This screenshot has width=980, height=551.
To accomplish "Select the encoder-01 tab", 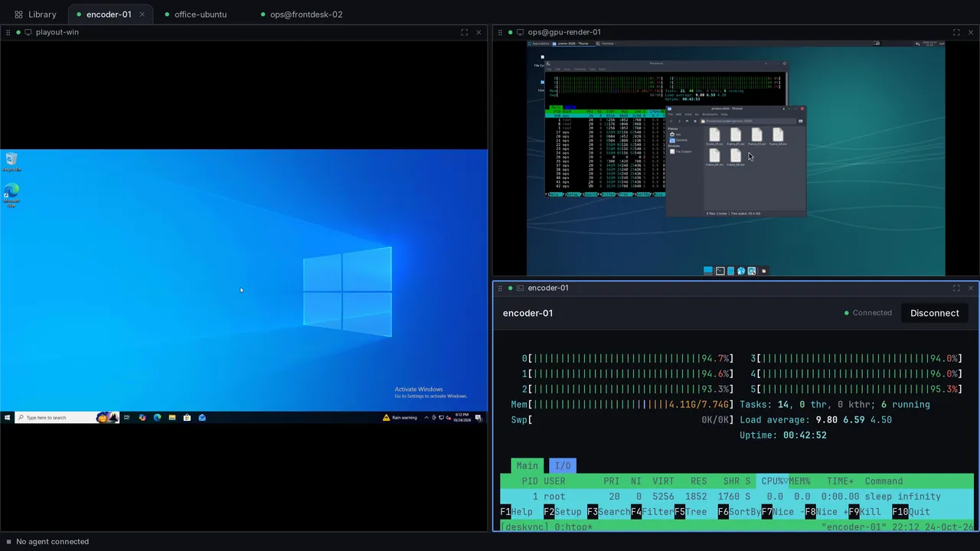I will pyautogui.click(x=109, y=15).
